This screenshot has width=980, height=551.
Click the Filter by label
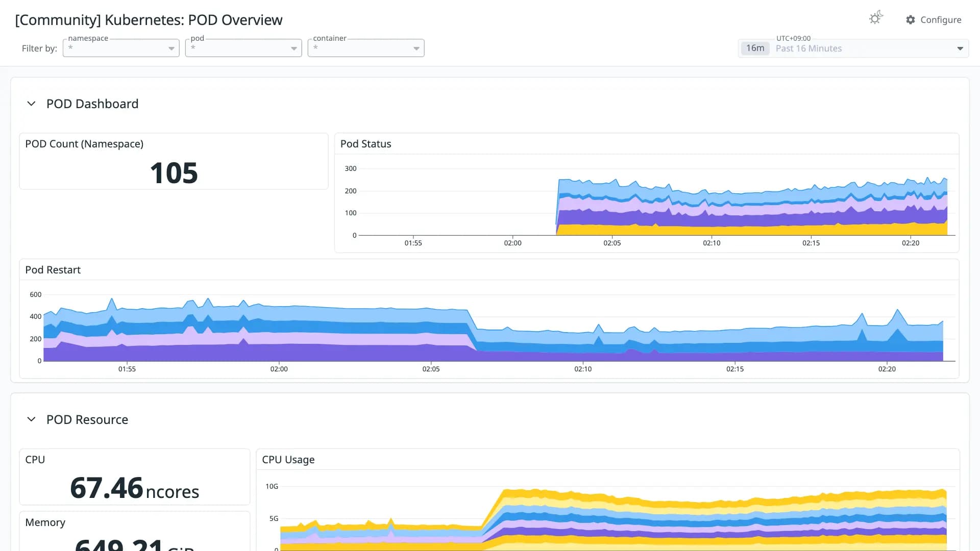click(39, 48)
